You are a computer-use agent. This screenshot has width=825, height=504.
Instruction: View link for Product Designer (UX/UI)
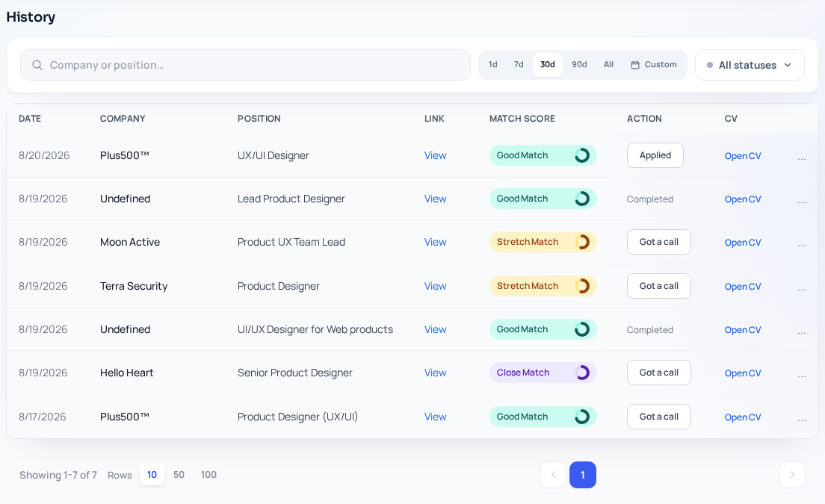435,417
